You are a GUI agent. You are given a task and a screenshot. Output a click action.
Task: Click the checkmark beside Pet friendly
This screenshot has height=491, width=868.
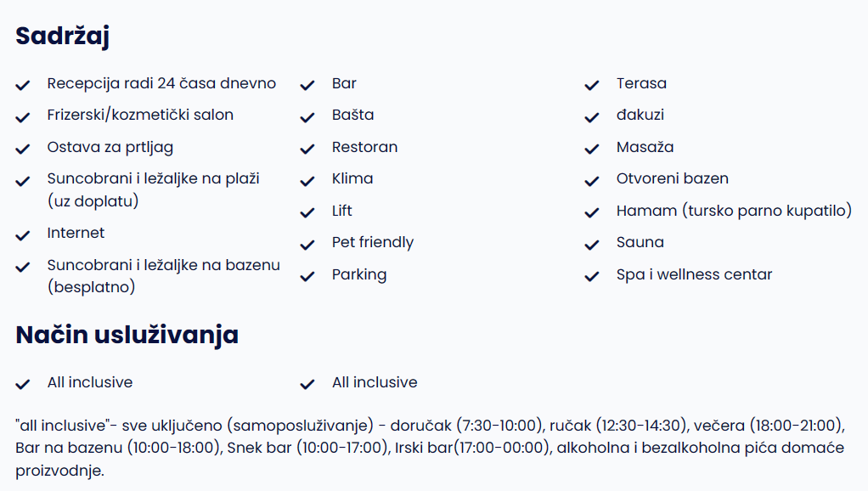pos(307,245)
